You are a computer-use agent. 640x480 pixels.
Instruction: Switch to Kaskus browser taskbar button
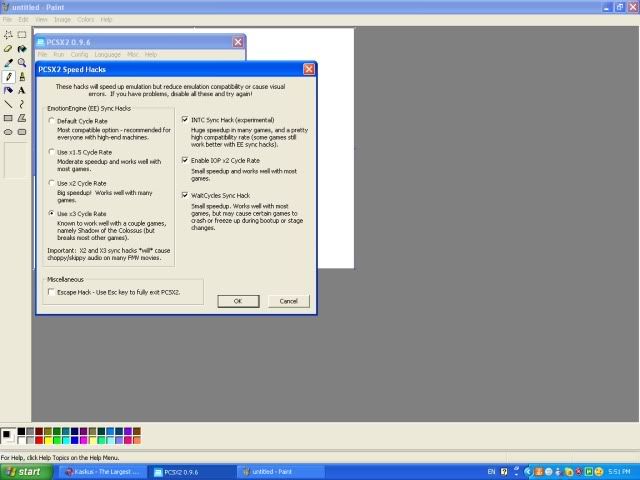tap(104, 472)
